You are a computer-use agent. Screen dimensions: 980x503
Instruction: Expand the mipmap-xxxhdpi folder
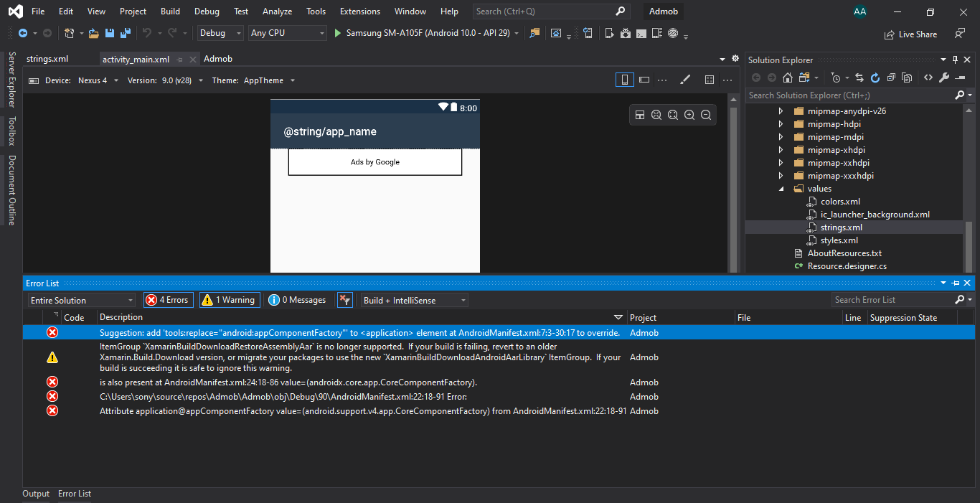[781, 176]
